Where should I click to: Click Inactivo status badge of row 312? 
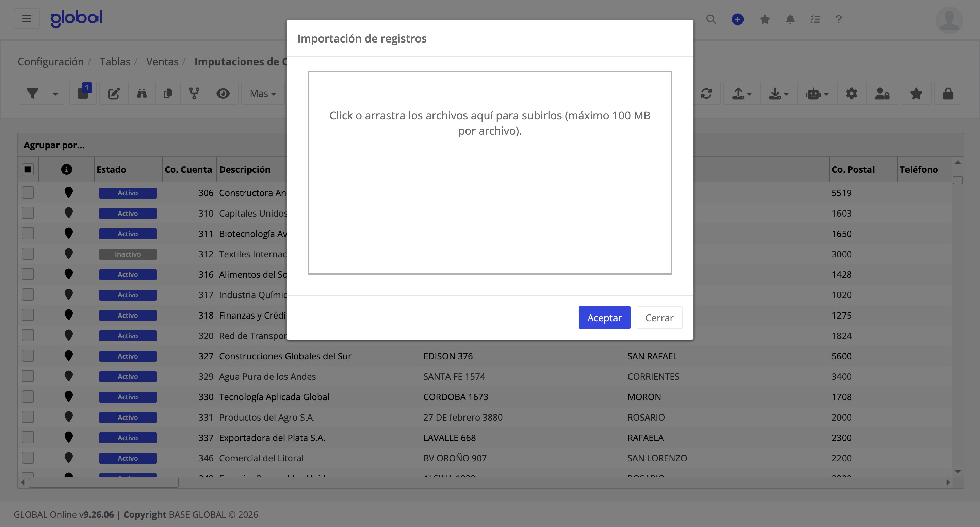[128, 254]
